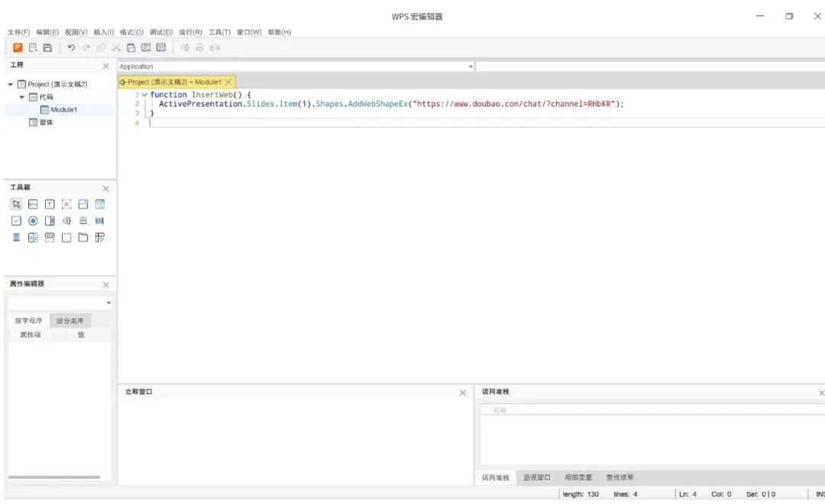
Task: Click the property editor horizontal scrollbar
Action: click(x=53, y=477)
